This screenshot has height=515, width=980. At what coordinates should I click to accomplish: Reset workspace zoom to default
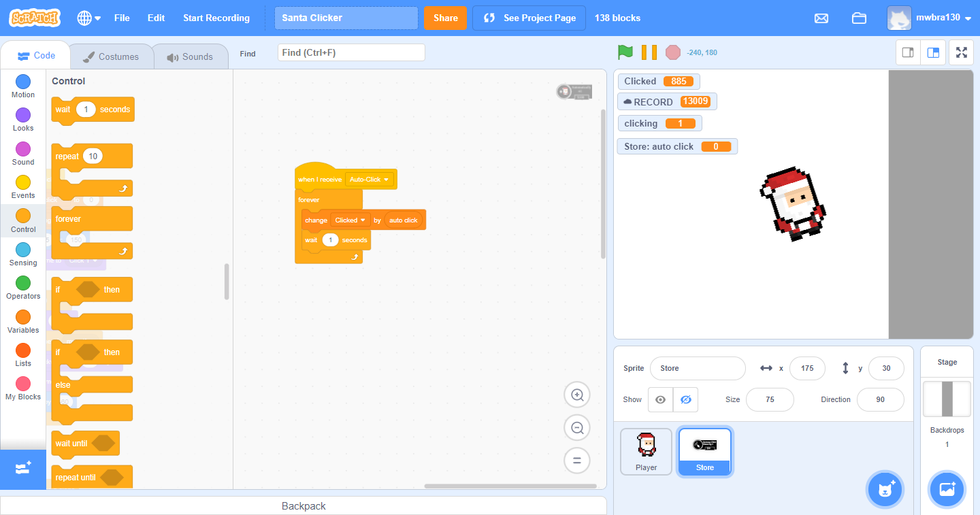click(x=577, y=461)
